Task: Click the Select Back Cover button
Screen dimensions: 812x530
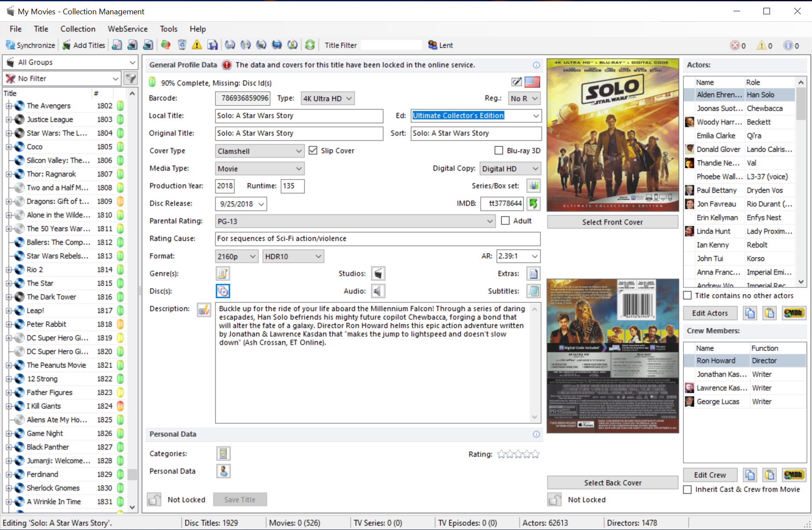Action: 613,483
